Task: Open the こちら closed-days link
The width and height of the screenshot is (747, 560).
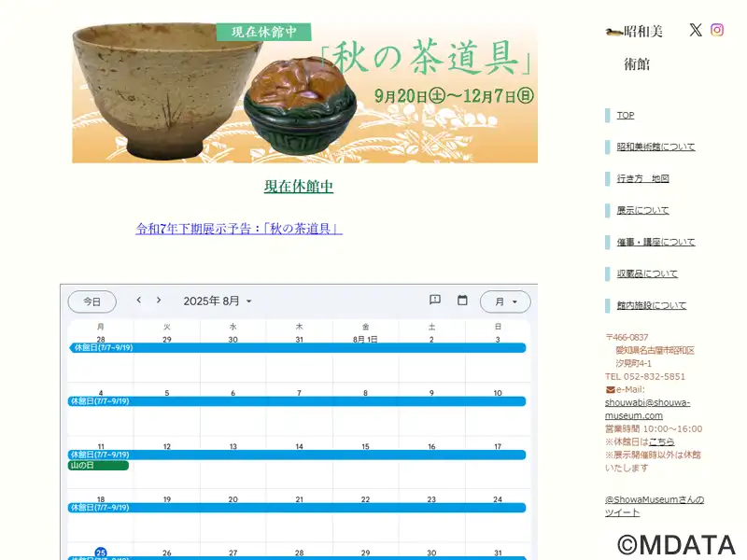Action: coord(662,441)
